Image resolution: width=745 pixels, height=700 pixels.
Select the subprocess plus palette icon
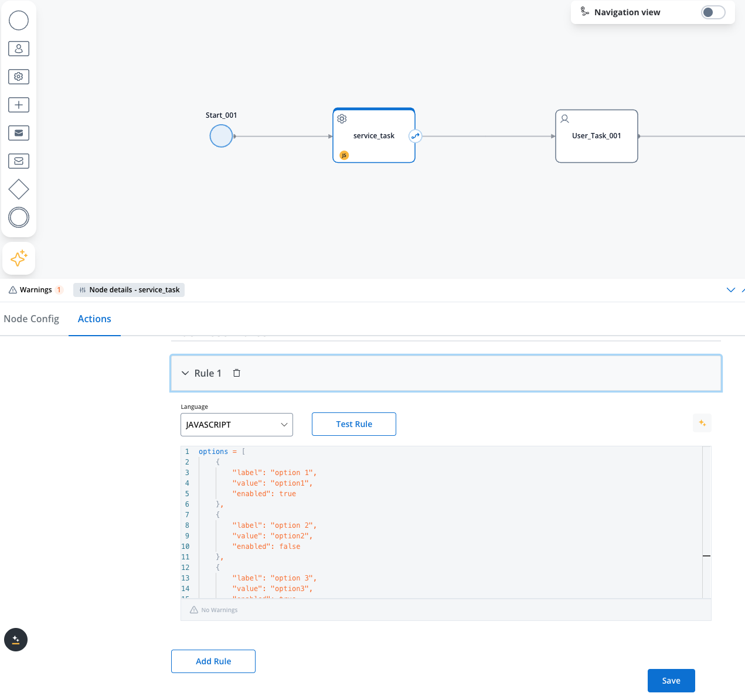pos(19,105)
